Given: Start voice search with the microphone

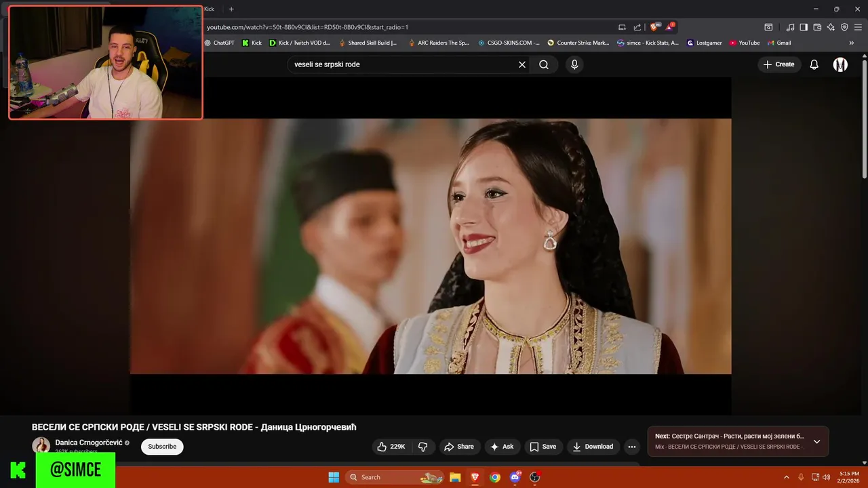Looking at the screenshot, I should pyautogui.click(x=574, y=64).
